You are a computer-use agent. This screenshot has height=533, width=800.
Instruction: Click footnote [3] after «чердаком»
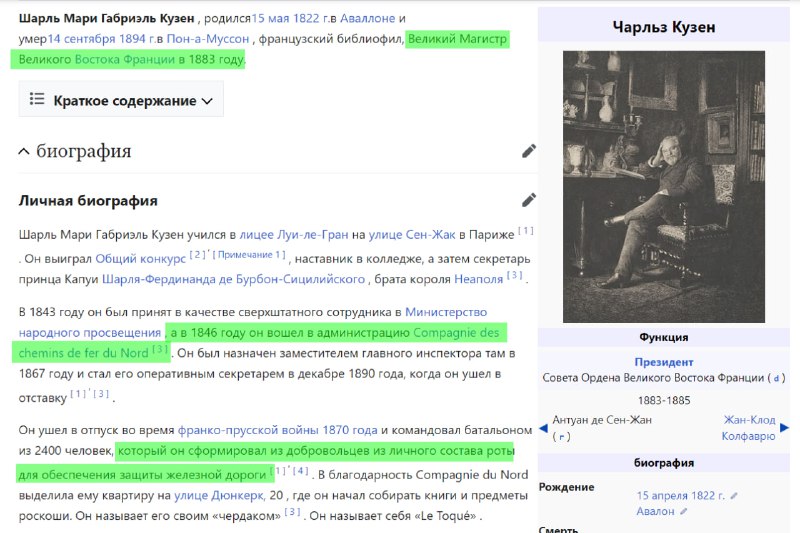[292, 512]
